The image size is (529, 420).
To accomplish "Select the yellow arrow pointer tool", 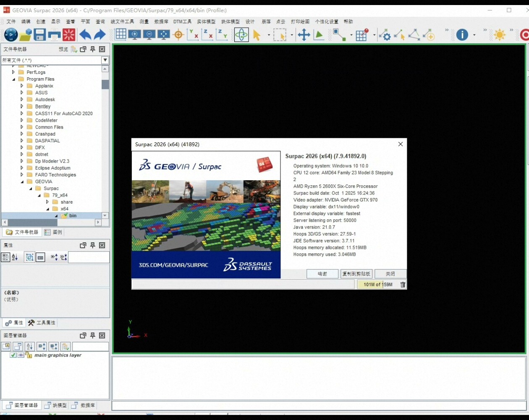I will [x=257, y=35].
